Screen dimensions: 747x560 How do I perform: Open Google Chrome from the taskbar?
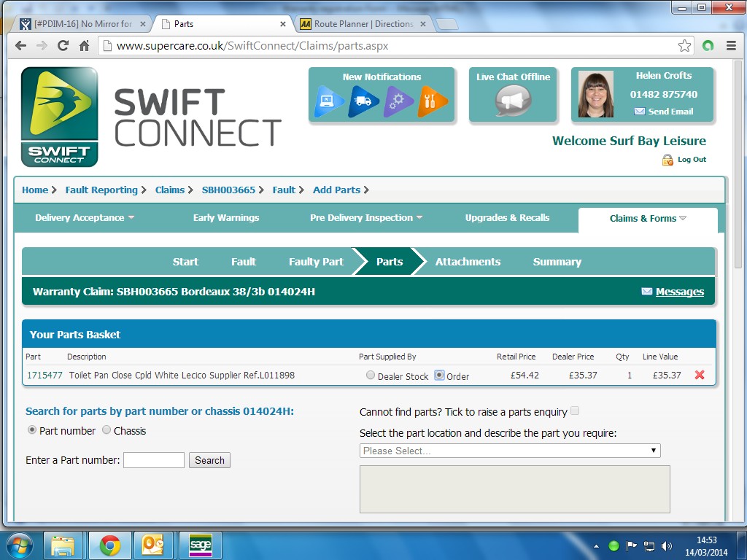[110, 545]
